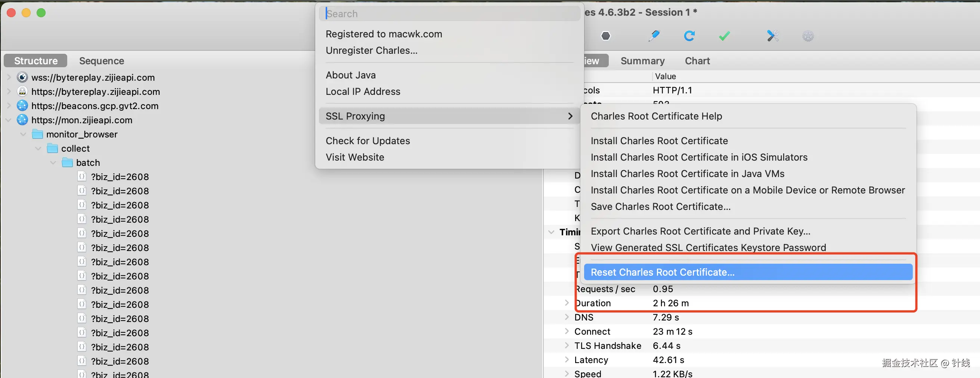Select Reset Charles Root Certificate...
This screenshot has width=980, height=378.
click(x=748, y=272)
